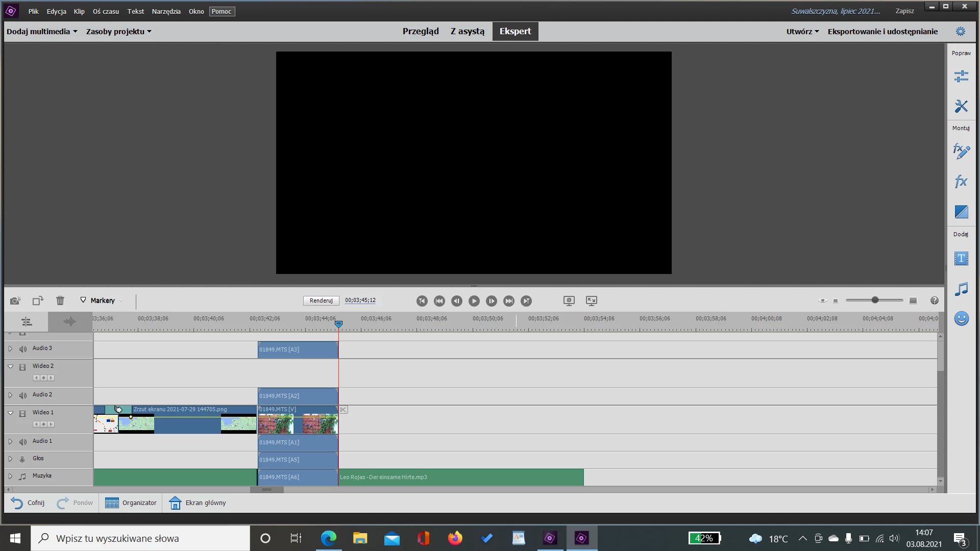Click the trash delete icon above timeline
Image resolution: width=980 pixels, height=551 pixels.
[x=60, y=301]
